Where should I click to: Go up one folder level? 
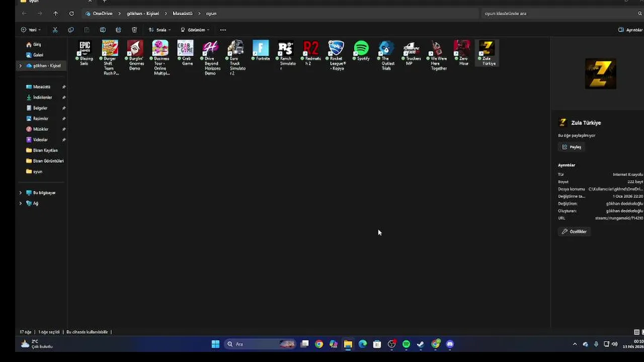[55, 14]
